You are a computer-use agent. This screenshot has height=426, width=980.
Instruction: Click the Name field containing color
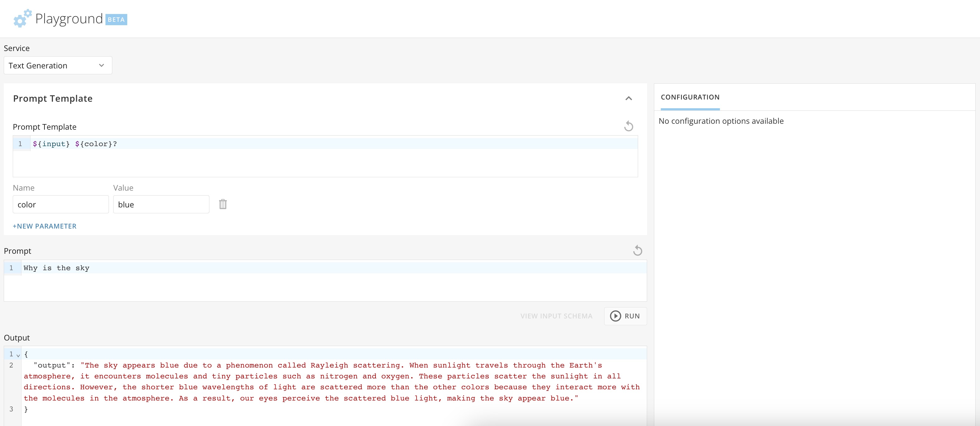[60, 204]
